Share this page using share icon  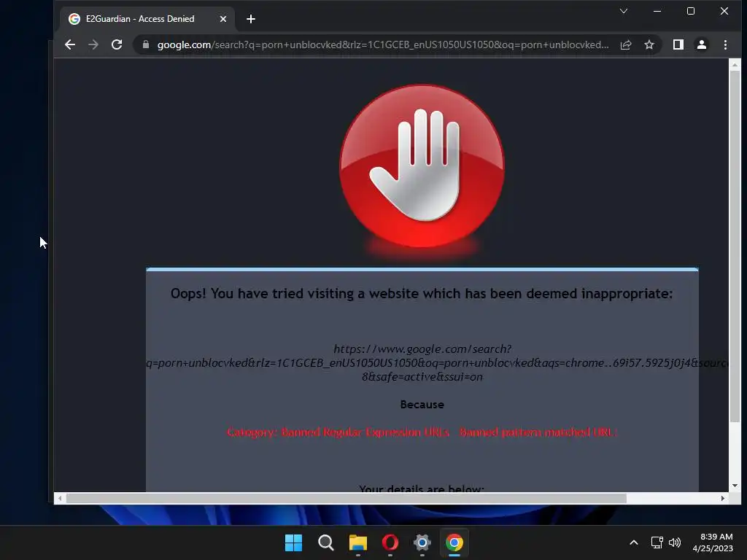click(625, 44)
